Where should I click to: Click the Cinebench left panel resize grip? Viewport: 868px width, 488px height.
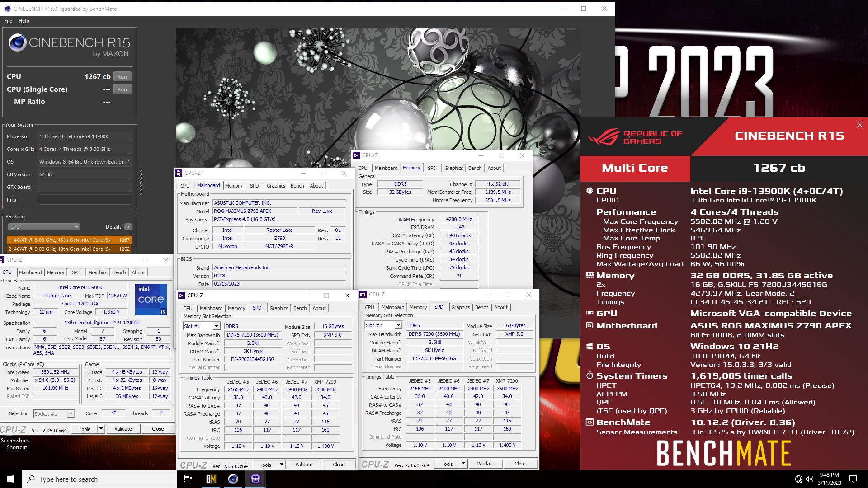tap(141, 182)
